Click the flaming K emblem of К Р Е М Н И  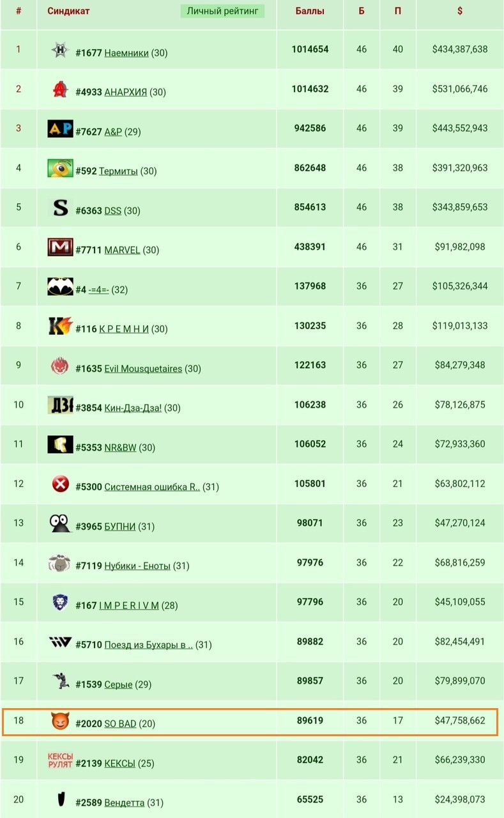click(x=60, y=326)
